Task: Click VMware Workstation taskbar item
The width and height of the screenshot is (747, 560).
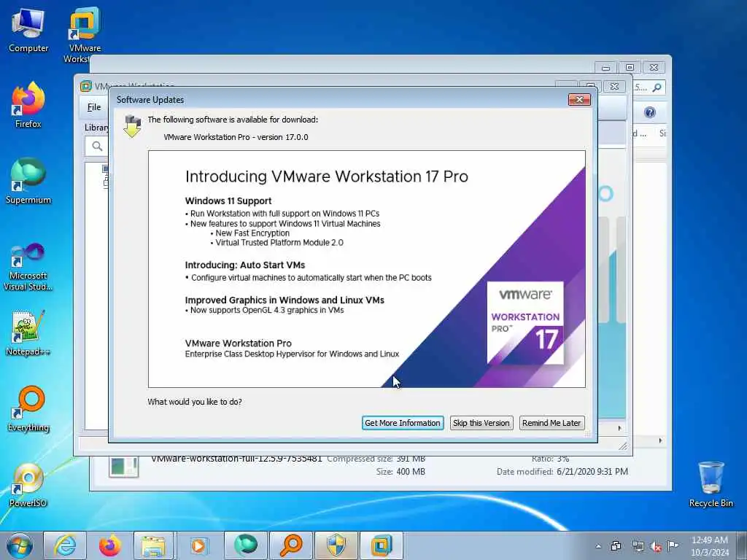Action: click(382, 545)
